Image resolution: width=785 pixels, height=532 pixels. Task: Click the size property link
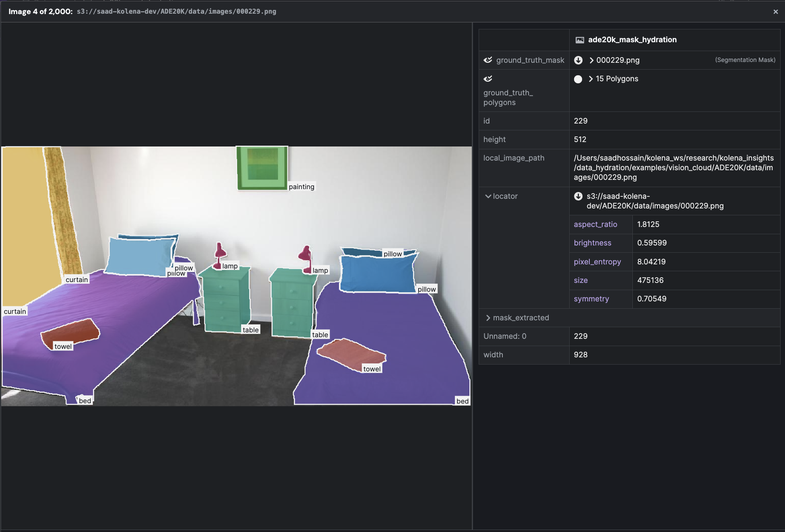pos(580,280)
